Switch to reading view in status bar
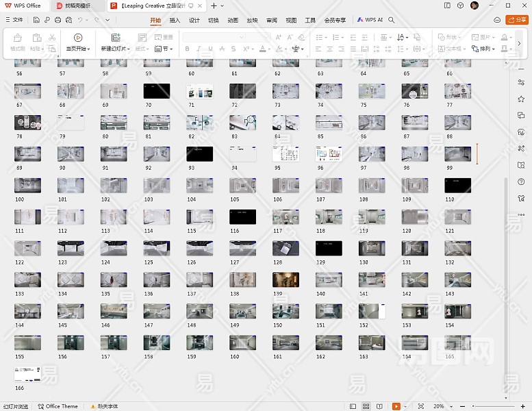Viewport: 532px width, 411px height. [379, 406]
